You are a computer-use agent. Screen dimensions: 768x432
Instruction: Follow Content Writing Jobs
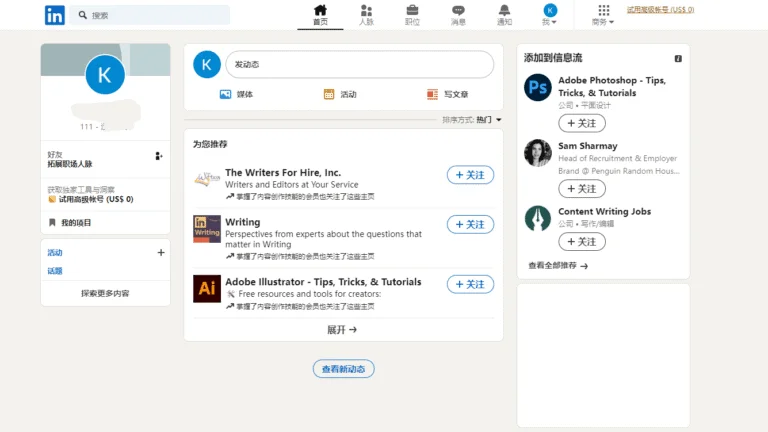[x=582, y=242]
